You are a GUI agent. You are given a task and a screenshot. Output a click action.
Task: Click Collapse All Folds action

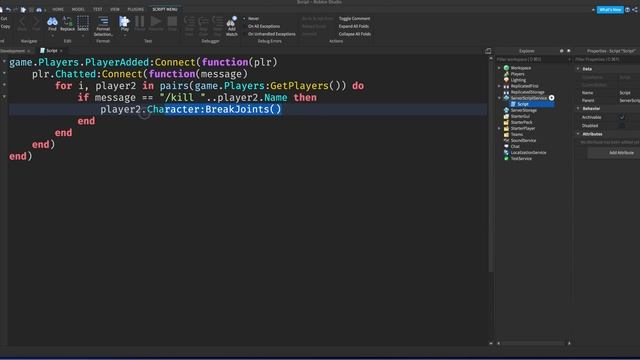[x=355, y=34]
